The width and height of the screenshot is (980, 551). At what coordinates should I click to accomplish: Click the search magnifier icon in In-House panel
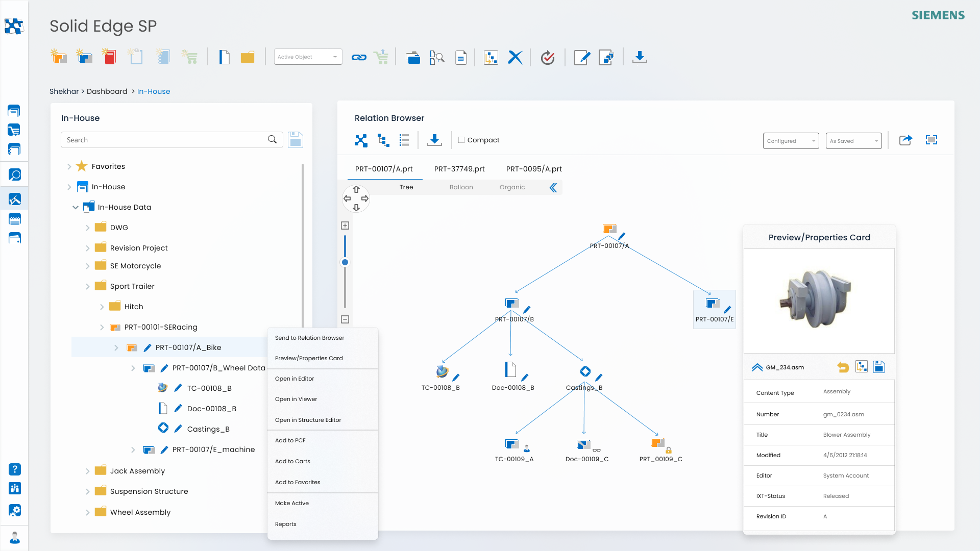tap(273, 139)
